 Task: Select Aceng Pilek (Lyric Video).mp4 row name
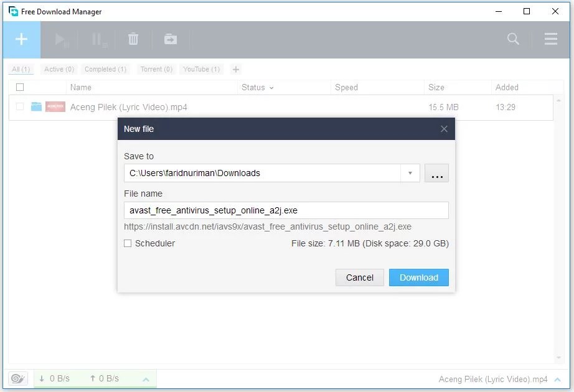click(x=128, y=107)
